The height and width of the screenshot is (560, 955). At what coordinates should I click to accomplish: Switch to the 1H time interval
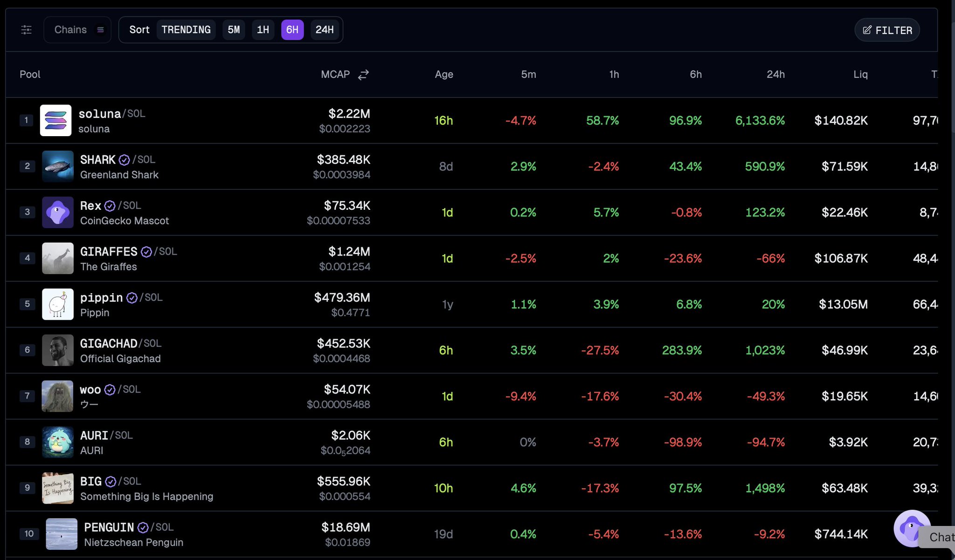click(x=263, y=30)
